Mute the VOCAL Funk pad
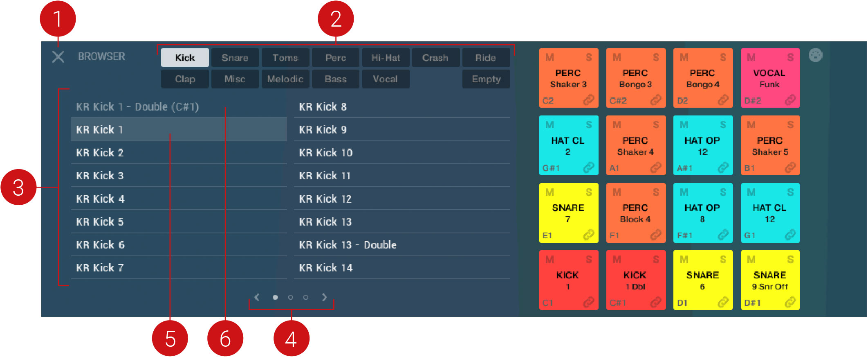 [751, 57]
